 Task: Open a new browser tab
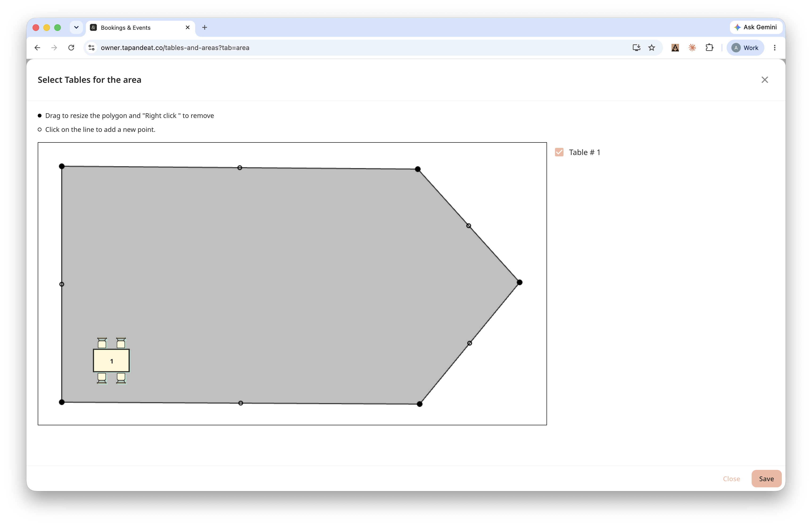coord(205,28)
